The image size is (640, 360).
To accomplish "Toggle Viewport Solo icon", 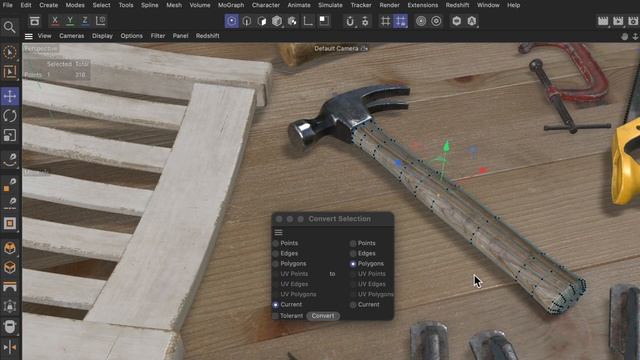I will point(324,21).
